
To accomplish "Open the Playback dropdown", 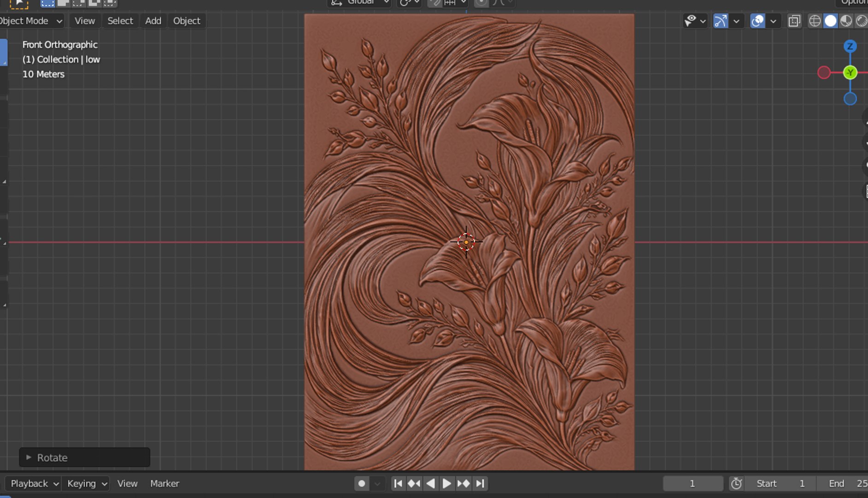I will tap(35, 483).
